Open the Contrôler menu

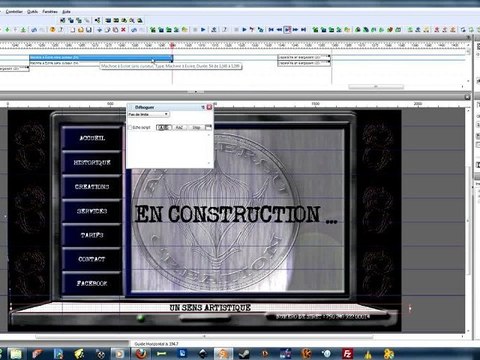click(x=14, y=12)
